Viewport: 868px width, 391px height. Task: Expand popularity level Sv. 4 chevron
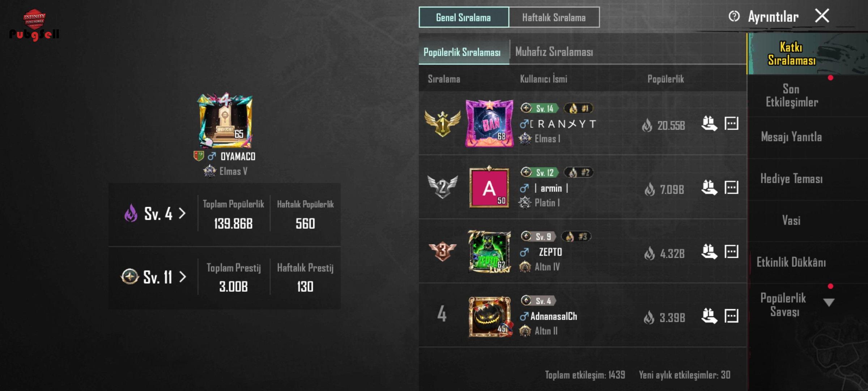click(x=182, y=214)
